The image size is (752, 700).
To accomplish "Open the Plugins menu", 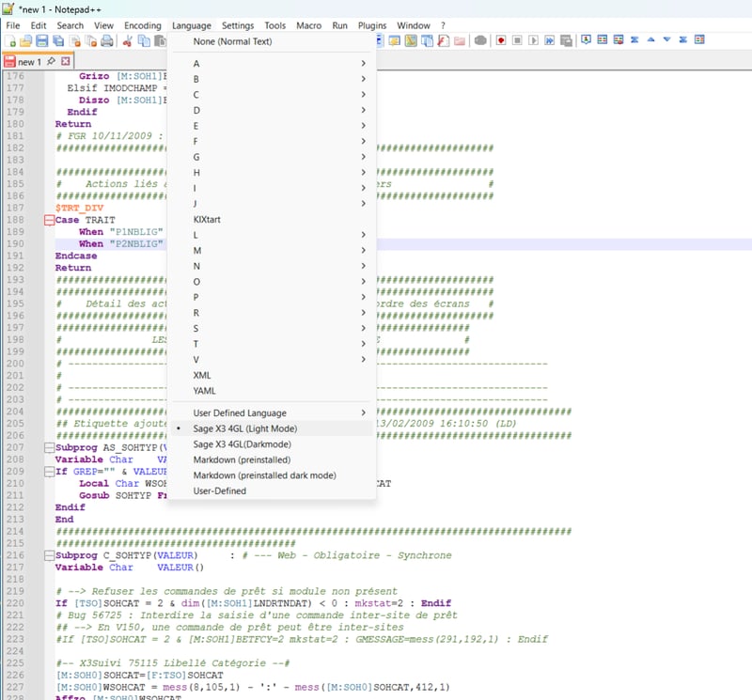I will tap(371, 25).
